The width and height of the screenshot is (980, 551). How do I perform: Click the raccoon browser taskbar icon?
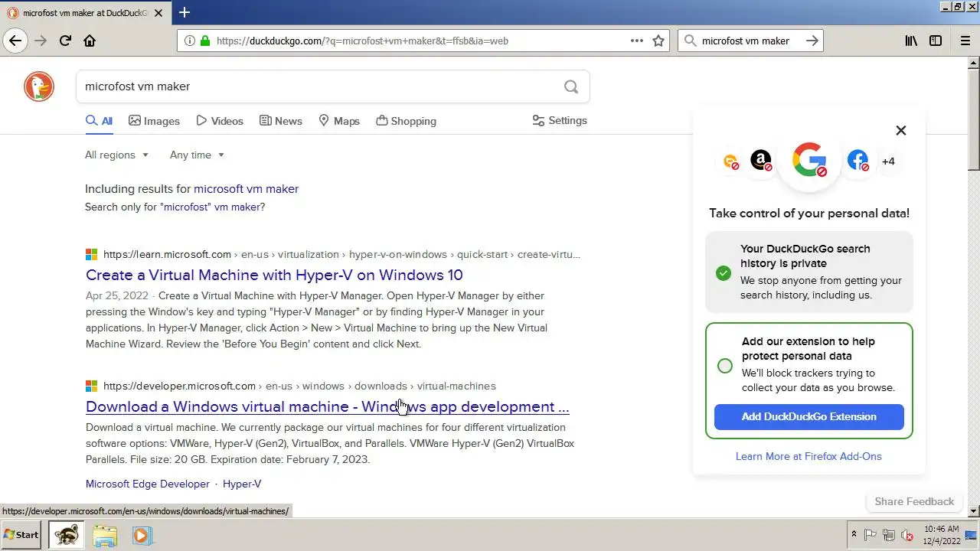tap(67, 535)
